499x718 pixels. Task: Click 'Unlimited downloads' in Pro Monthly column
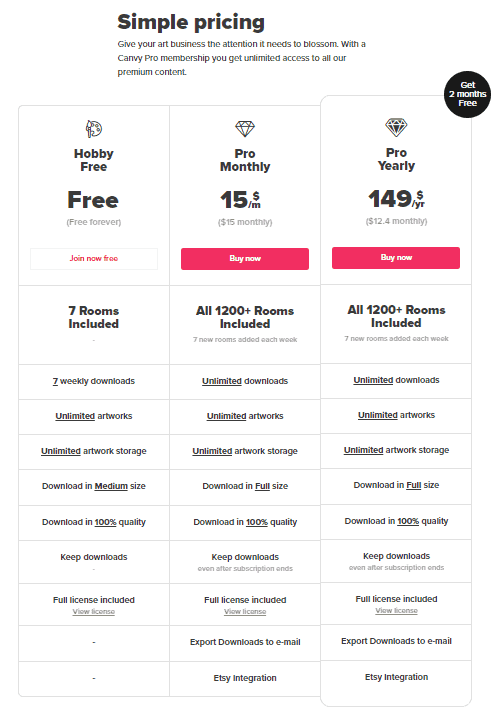tap(245, 381)
